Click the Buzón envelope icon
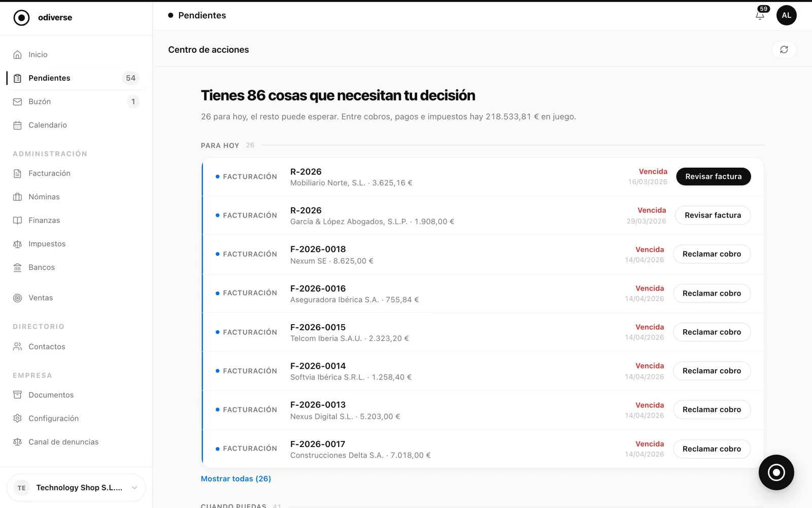Image resolution: width=812 pixels, height=508 pixels. point(17,102)
